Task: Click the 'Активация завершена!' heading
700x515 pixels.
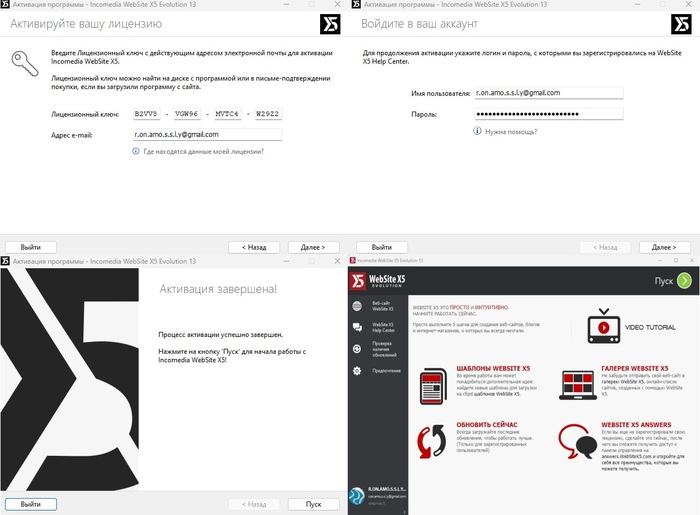Action: tap(218, 289)
